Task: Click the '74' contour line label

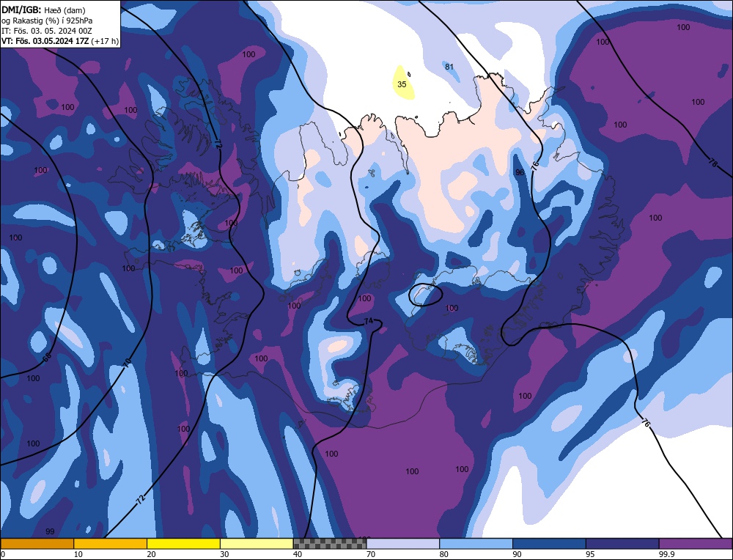Action: pos(369,321)
